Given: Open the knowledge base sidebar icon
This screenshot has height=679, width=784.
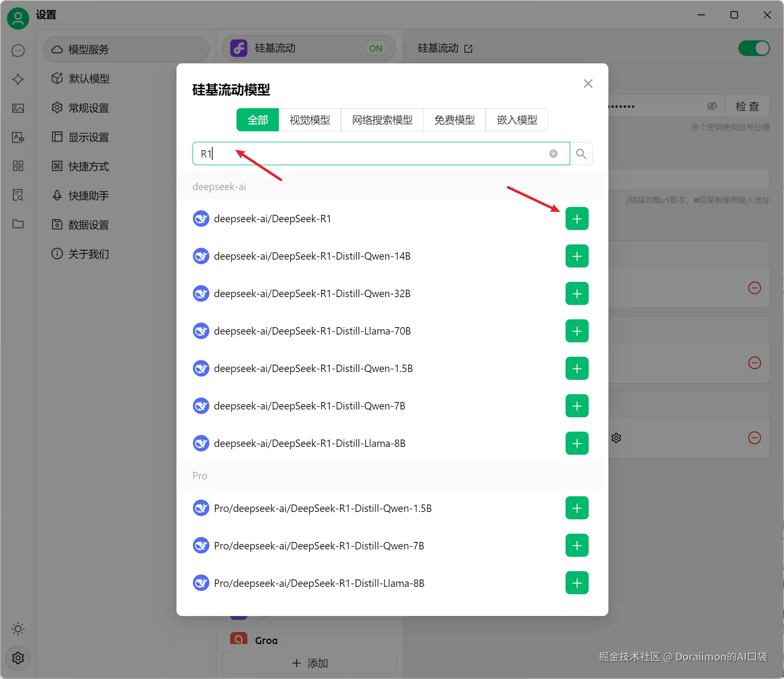Looking at the screenshot, I should pos(18,195).
